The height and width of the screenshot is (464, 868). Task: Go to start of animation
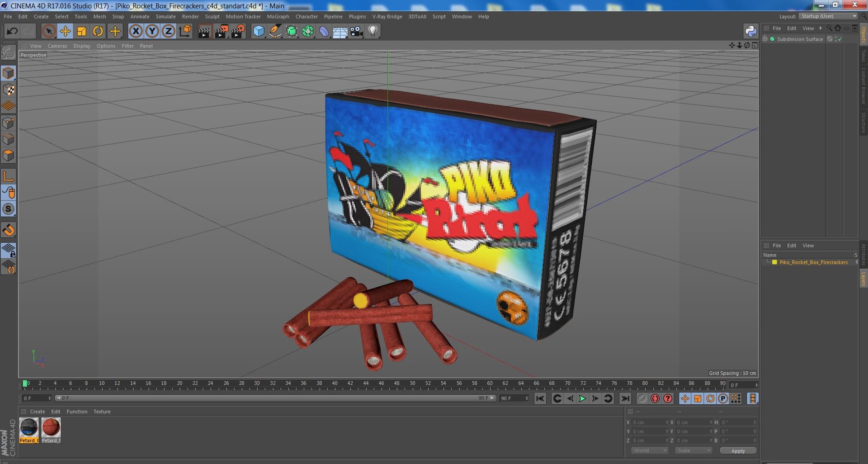(x=540, y=398)
